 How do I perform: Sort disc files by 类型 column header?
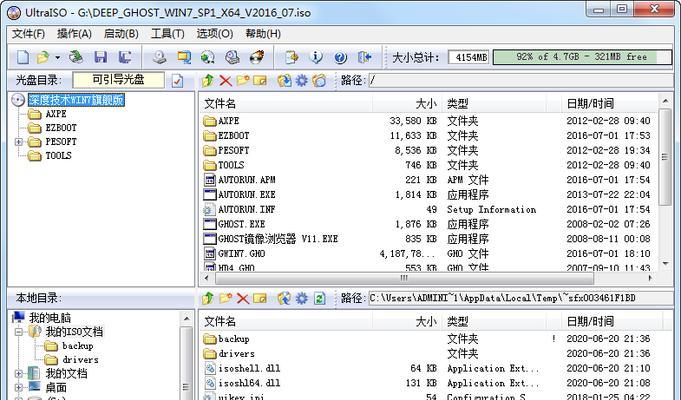494,103
